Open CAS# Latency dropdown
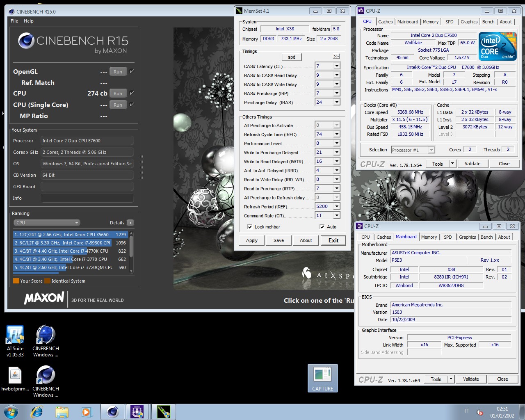This screenshot has width=525, height=420. [x=337, y=66]
